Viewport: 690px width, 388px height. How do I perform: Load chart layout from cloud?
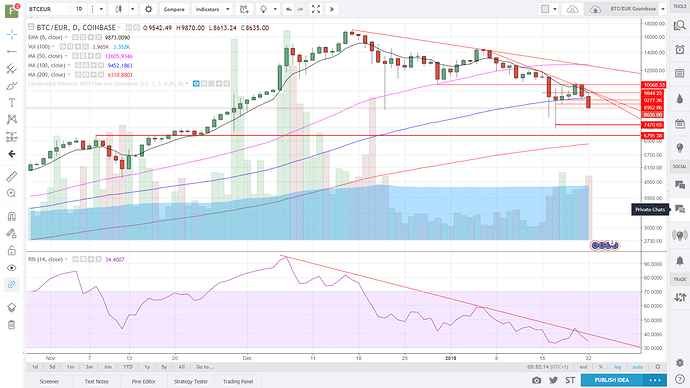[x=572, y=9]
